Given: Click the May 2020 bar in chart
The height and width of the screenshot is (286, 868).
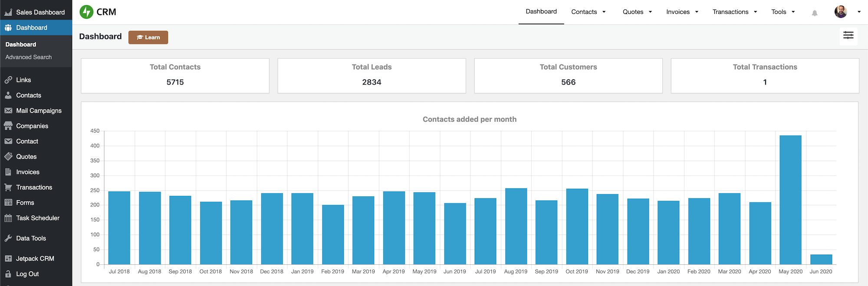Looking at the screenshot, I should 790,200.
